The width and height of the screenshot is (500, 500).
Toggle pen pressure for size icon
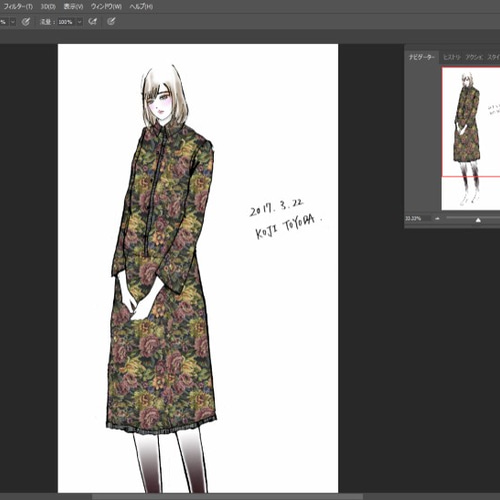[x=111, y=22]
